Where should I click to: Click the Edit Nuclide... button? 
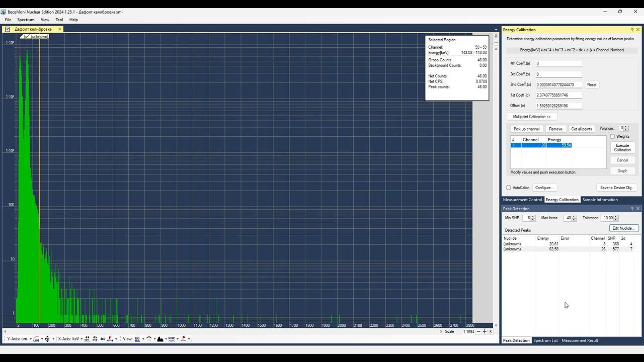(x=623, y=228)
